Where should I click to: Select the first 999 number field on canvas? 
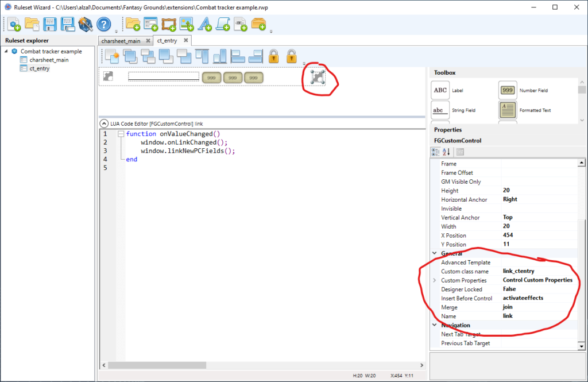[211, 78]
